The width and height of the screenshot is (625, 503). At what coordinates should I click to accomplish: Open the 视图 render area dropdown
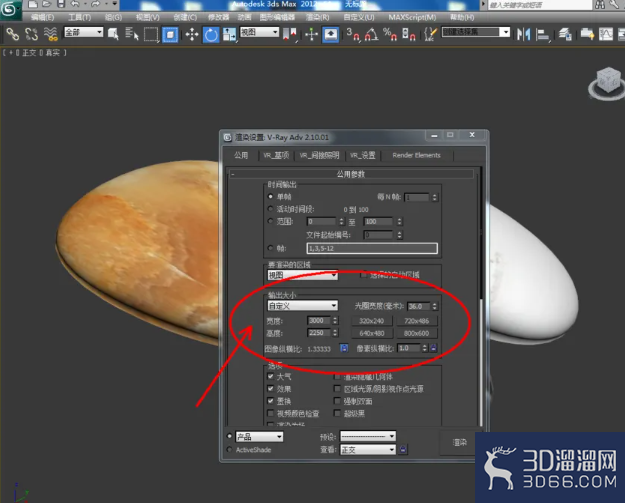click(303, 275)
